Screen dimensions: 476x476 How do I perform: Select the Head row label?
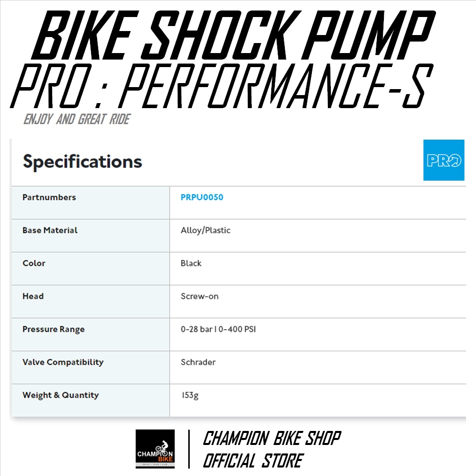coord(33,296)
